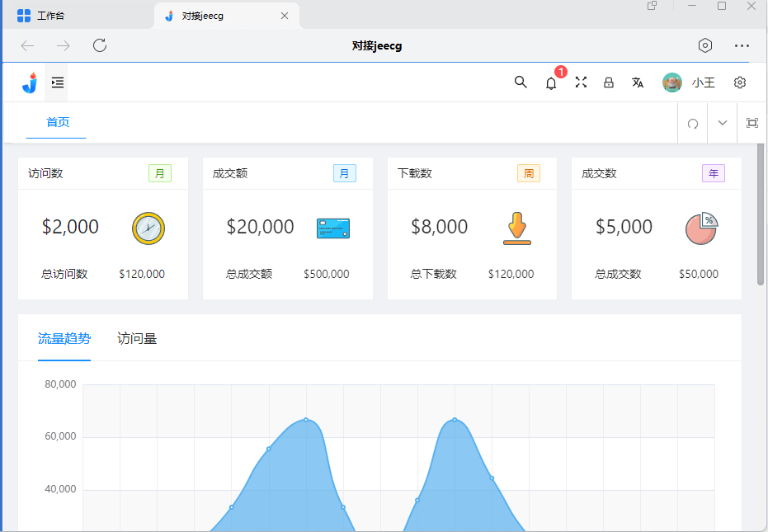The height and width of the screenshot is (532, 768).
Task: Click the 成交数 card title
Action: point(599,173)
